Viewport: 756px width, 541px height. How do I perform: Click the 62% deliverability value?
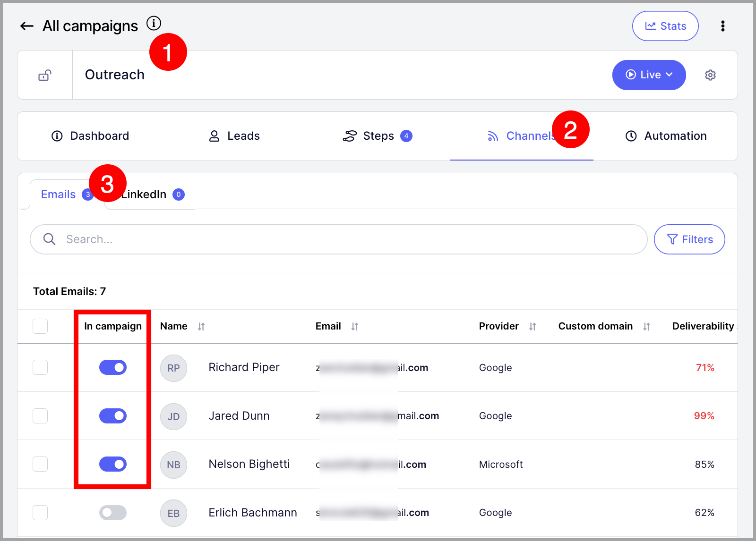pyautogui.click(x=704, y=513)
